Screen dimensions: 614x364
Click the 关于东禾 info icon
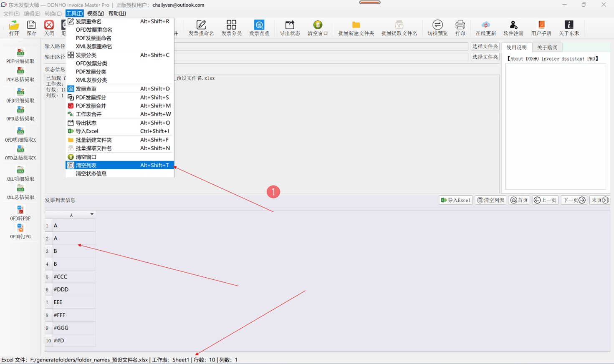[569, 28]
